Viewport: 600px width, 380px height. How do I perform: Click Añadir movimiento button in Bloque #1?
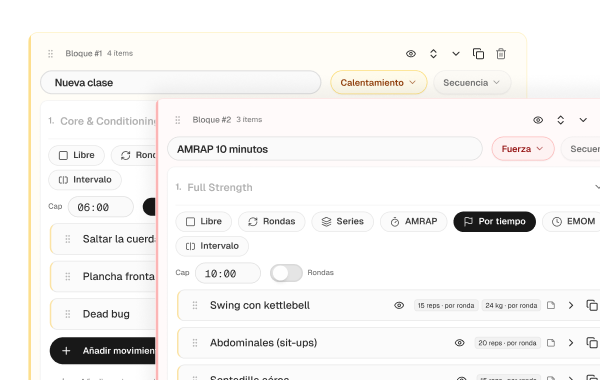[103, 351]
